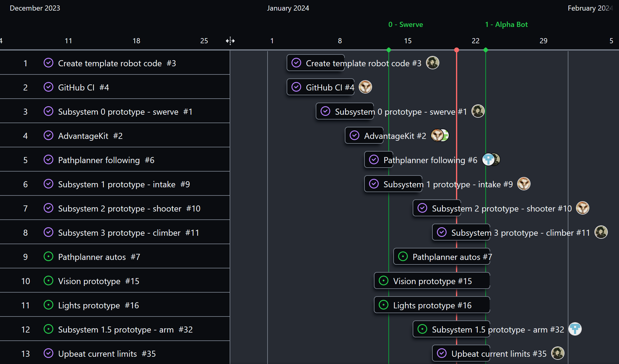Click the owl avatar next to GitHub CI #4 bar
619x364 pixels.
pyautogui.click(x=365, y=87)
